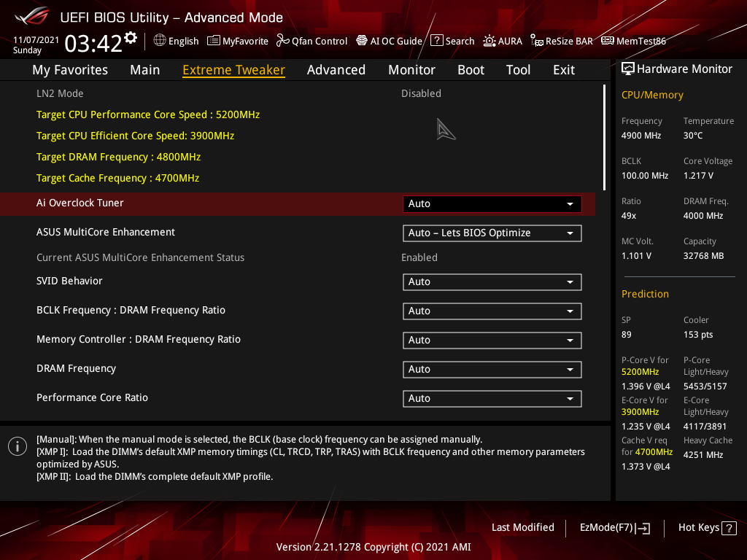Click Target Cache Frequency : 4700MHz text
747x560 pixels.
[x=117, y=178]
